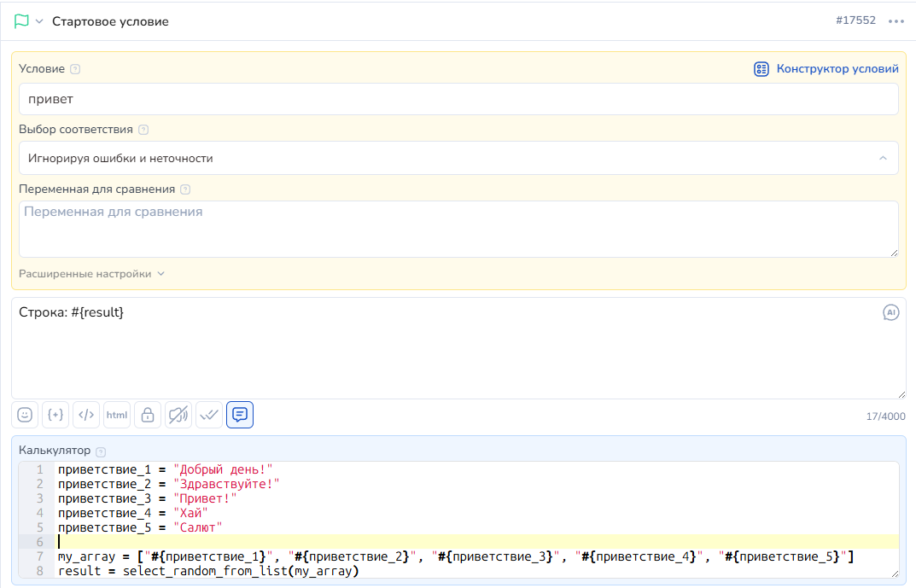This screenshot has height=588, width=916.
Task: Open the 'Конструктор условий' link
Action: (x=826, y=69)
